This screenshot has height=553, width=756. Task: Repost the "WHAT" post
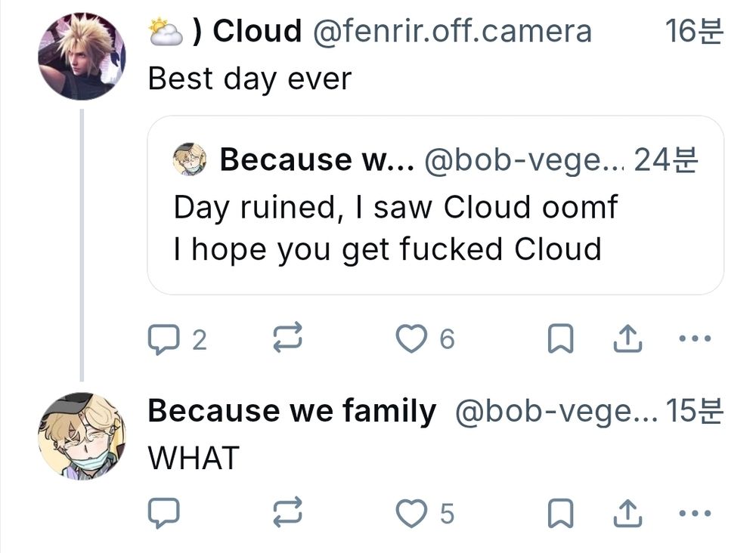(287, 514)
